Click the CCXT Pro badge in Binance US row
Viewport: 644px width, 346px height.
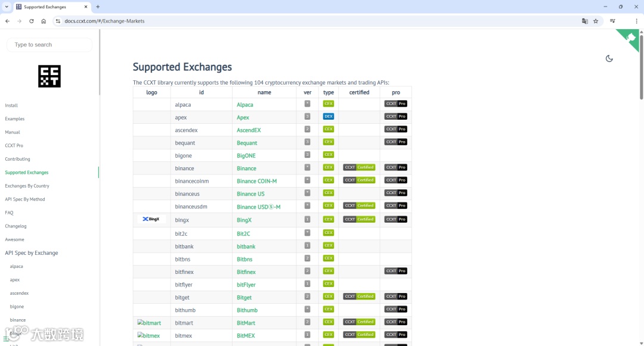(x=395, y=193)
